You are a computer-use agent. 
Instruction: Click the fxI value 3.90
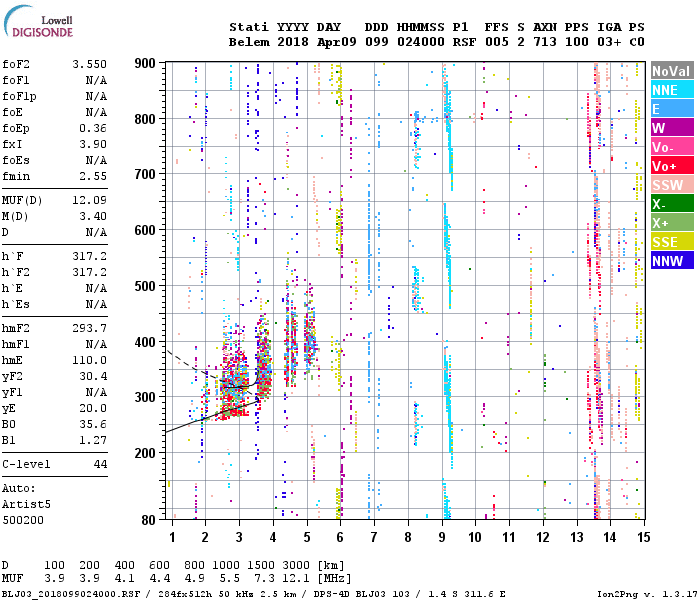point(93,144)
